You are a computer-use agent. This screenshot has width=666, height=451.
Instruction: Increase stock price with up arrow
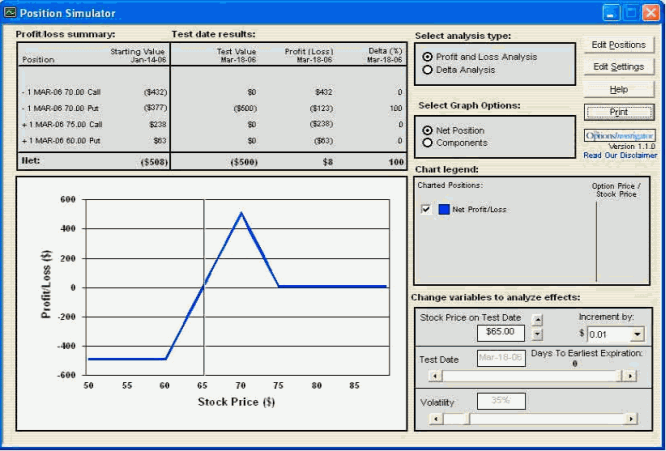pyautogui.click(x=538, y=320)
